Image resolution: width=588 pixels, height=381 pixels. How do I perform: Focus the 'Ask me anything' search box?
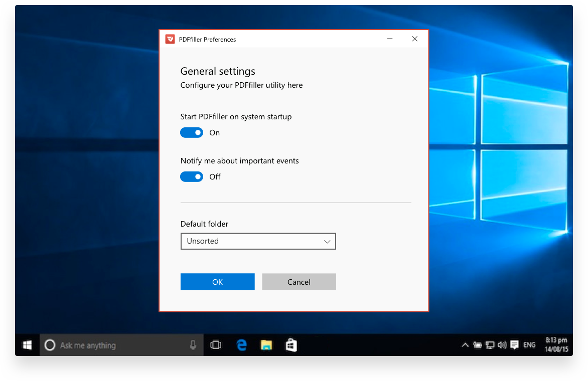122,345
